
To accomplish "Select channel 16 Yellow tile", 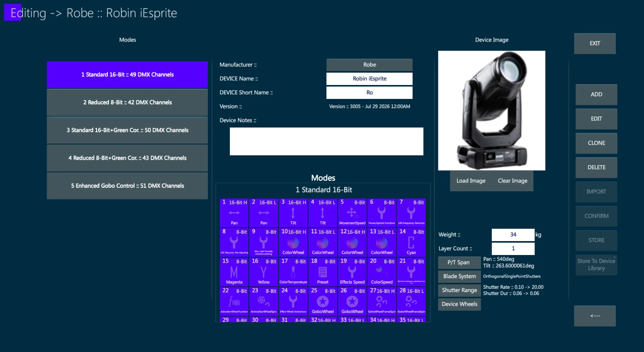I will pyautogui.click(x=263, y=272).
